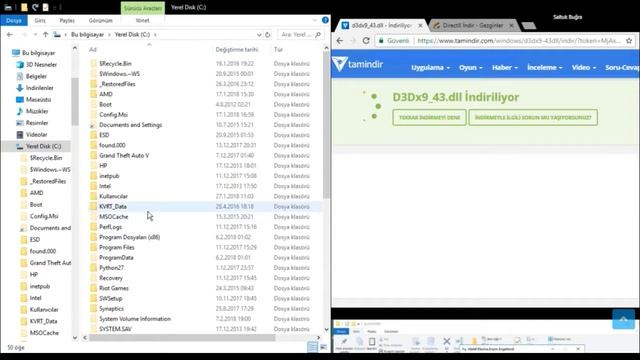
Task: Open the Dosya ribbon tab
Action: coord(14,20)
